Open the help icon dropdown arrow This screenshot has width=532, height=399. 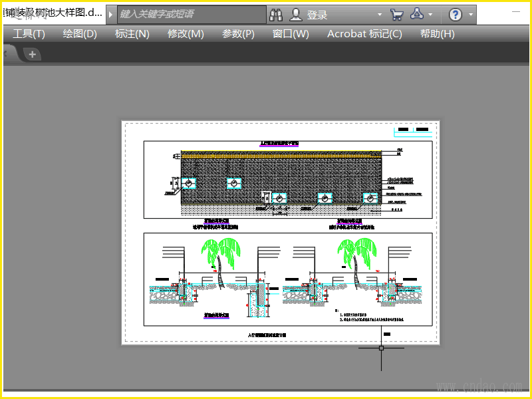(x=471, y=14)
